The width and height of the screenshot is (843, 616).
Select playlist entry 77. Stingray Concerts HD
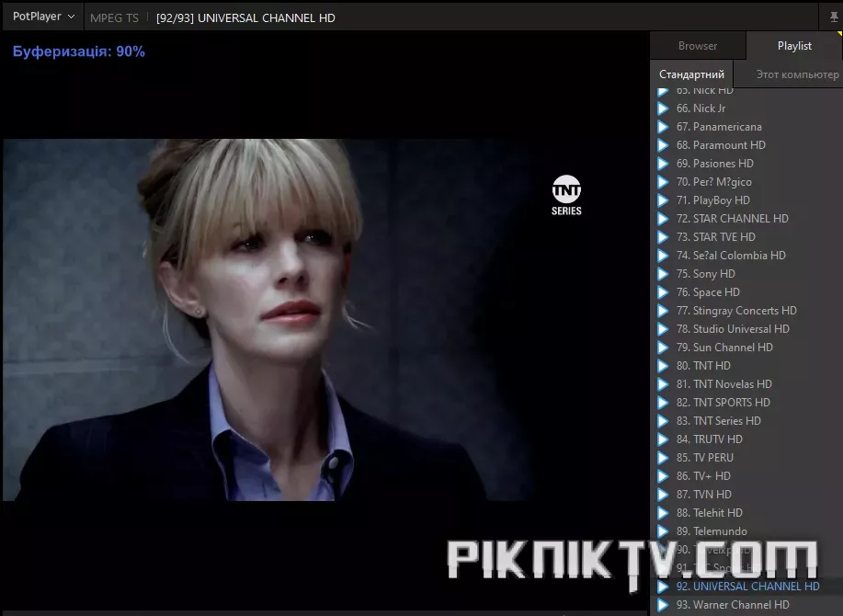(x=746, y=311)
